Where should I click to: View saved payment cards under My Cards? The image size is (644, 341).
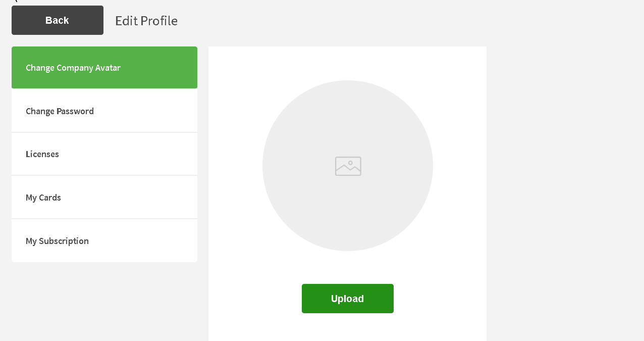tap(104, 198)
